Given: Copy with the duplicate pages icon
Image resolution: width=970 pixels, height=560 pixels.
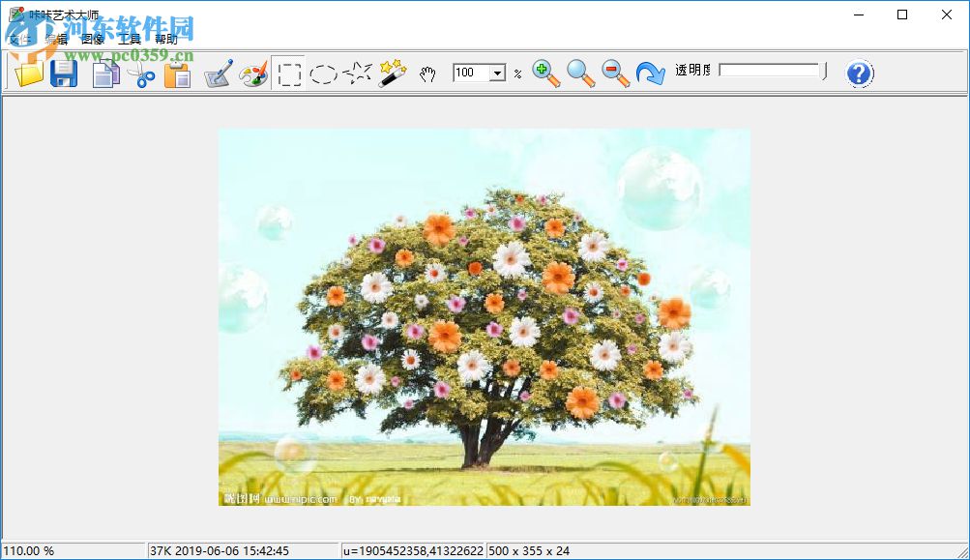Looking at the screenshot, I should tap(105, 73).
